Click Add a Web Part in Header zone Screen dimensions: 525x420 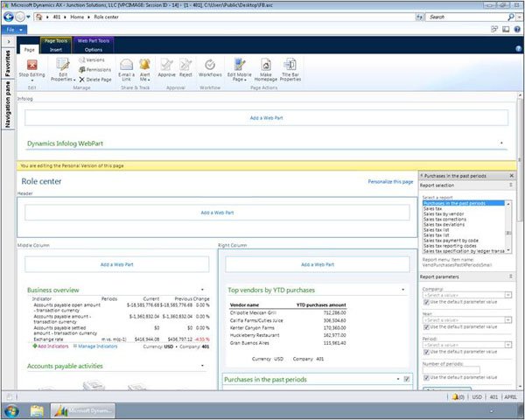217,213
